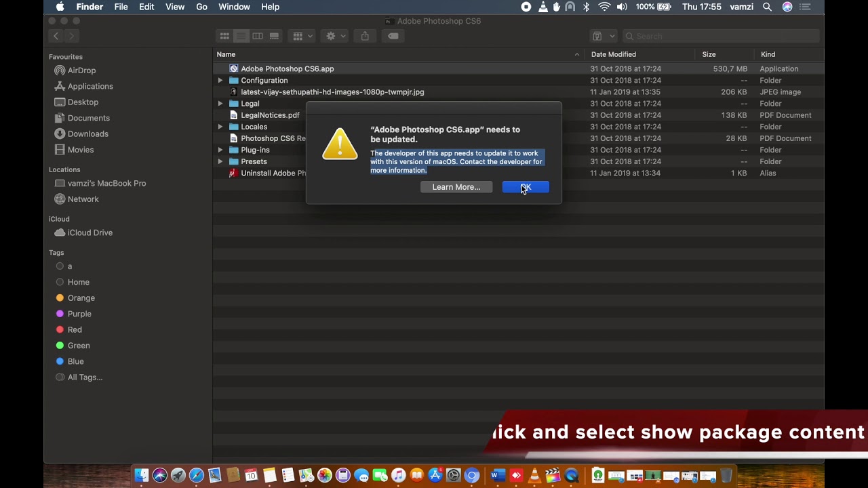Select vamzi's MacBook Pro location

pos(106,184)
